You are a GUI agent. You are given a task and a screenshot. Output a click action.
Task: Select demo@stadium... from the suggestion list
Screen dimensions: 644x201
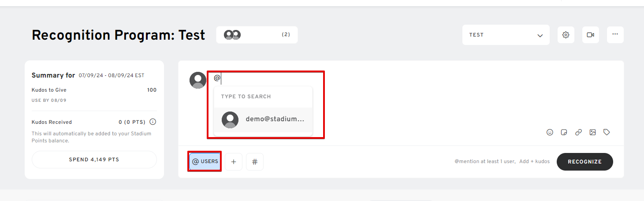[263, 119]
